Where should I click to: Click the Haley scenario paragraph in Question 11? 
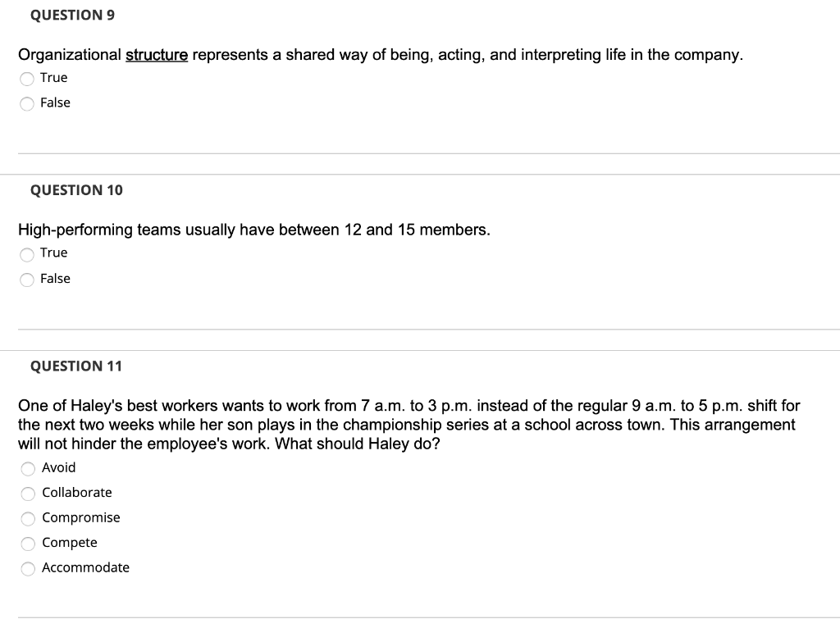pos(409,424)
